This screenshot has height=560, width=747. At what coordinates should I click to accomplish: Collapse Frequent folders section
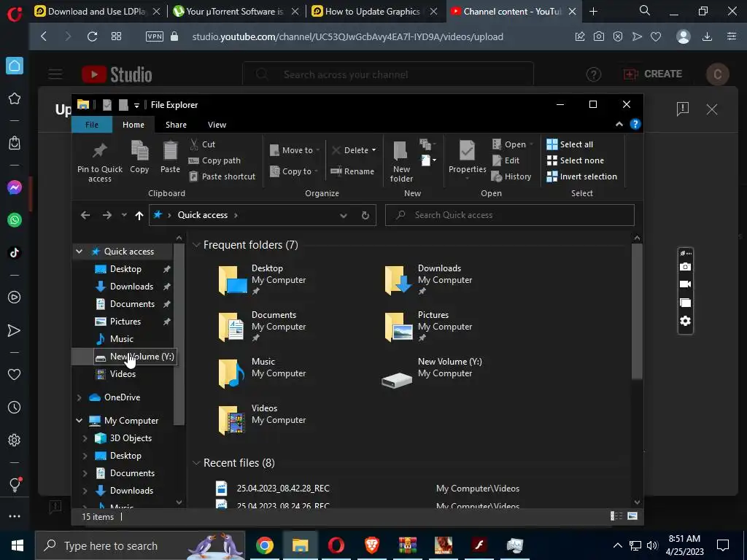pyautogui.click(x=196, y=245)
